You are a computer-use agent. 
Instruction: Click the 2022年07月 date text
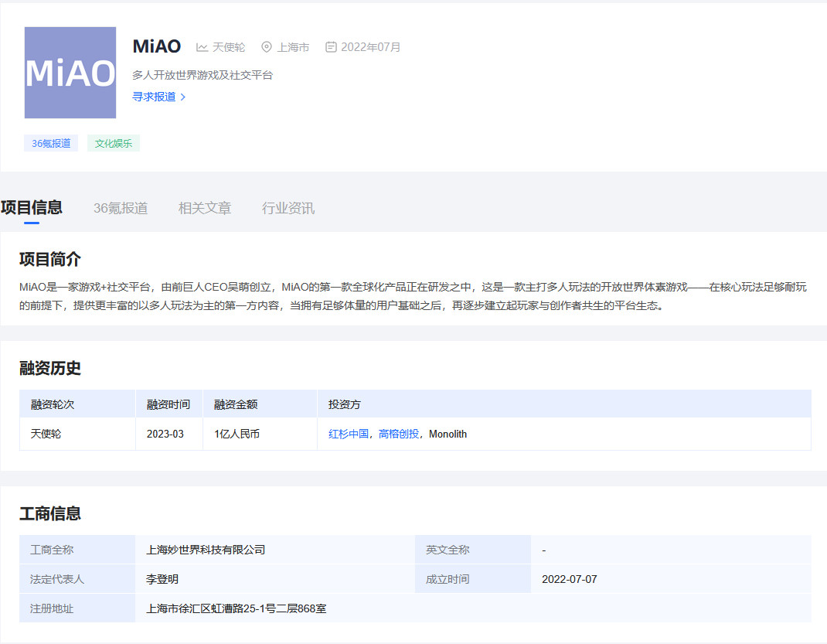pos(371,47)
